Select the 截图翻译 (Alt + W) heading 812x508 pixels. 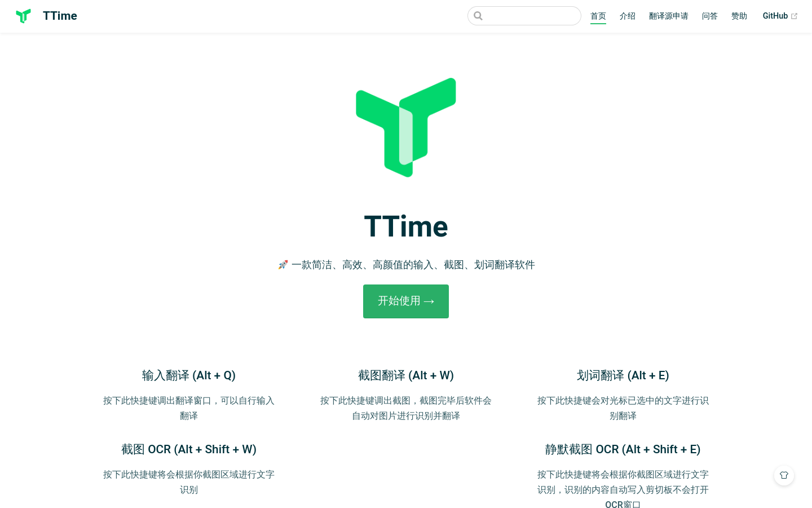pos(406,375)
